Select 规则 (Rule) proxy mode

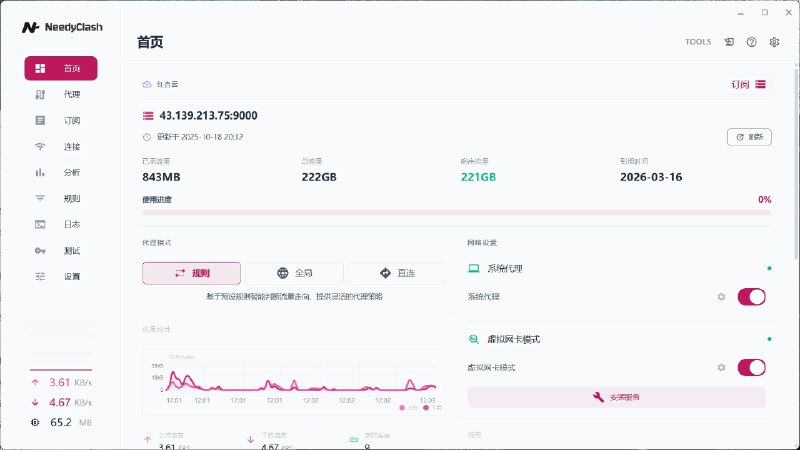191,273
